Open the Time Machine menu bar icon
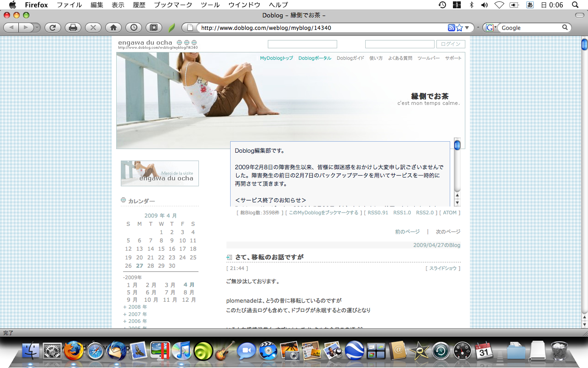The width and height of the screenshot is (588, 368). [442, 5]
